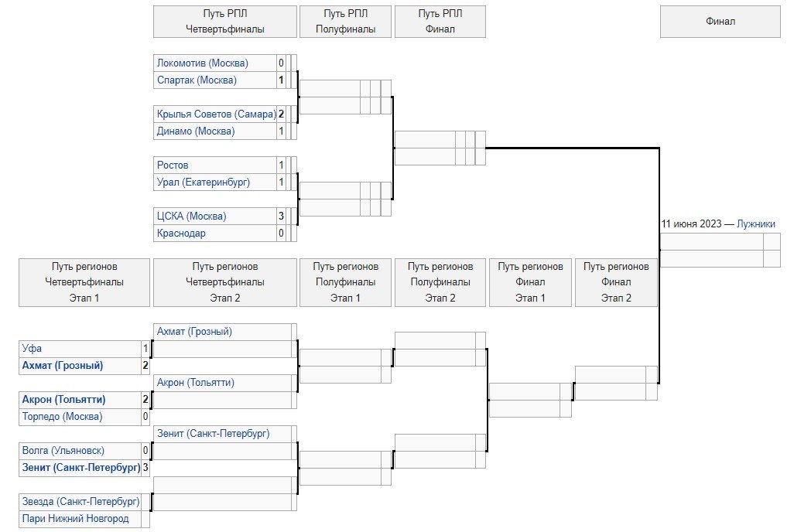
Task: Open the Волга (Ульяновск) team link
Action: coord(63,450)
